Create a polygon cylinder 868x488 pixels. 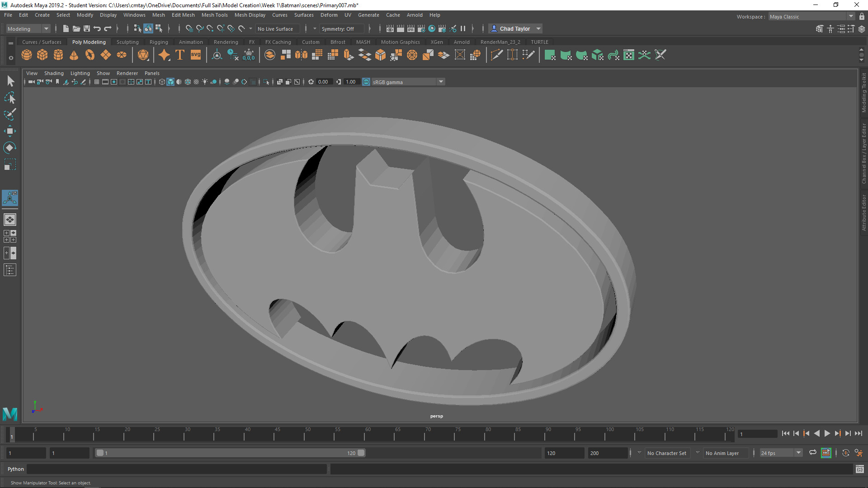coord(58,55)
